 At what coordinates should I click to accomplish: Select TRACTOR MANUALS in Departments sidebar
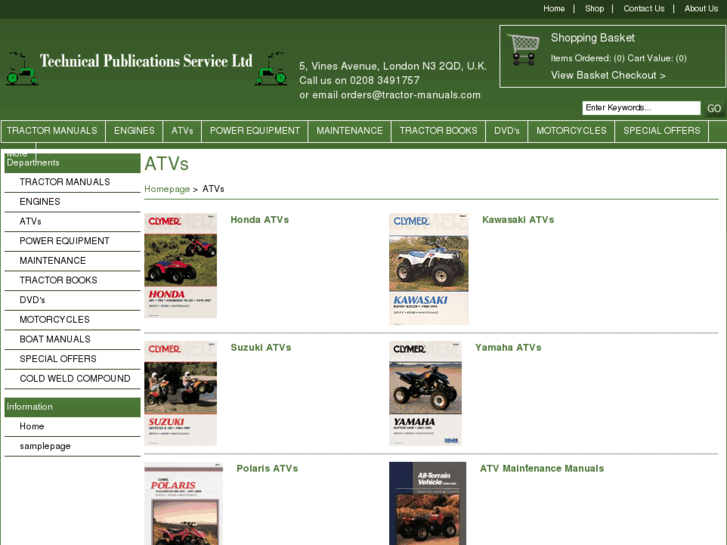[65, 182]
